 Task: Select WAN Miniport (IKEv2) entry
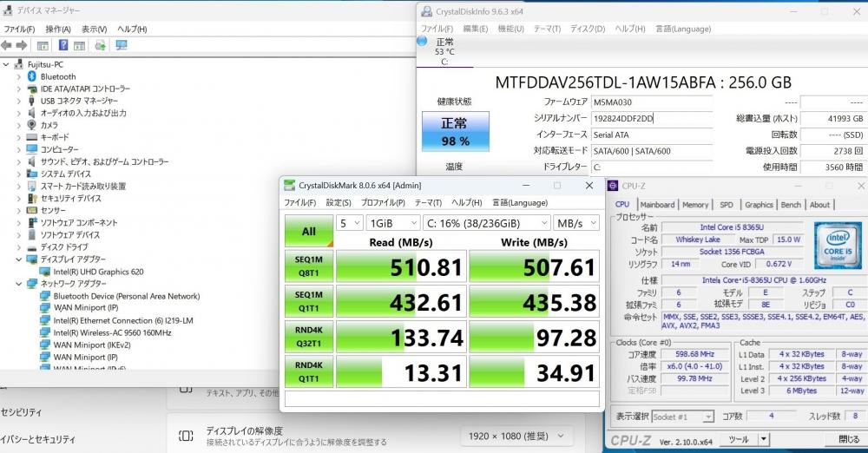click(92, 345)
